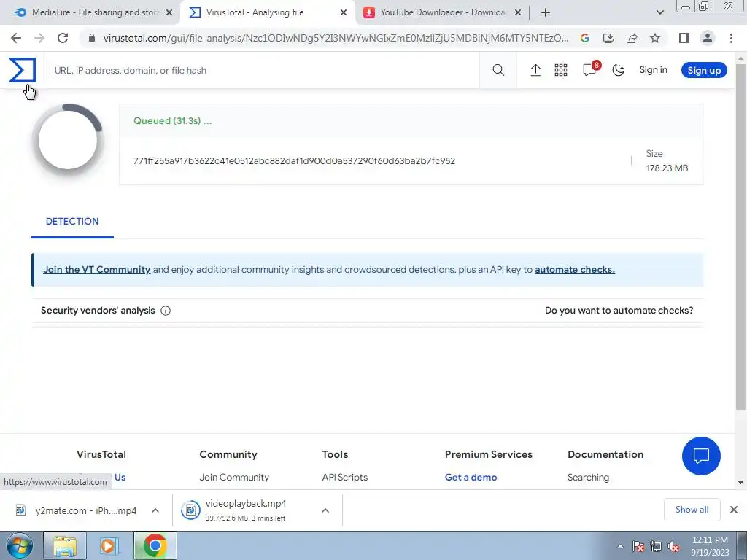
Task: Open the notifications icon with badge 8
Action: coord(591,69)
